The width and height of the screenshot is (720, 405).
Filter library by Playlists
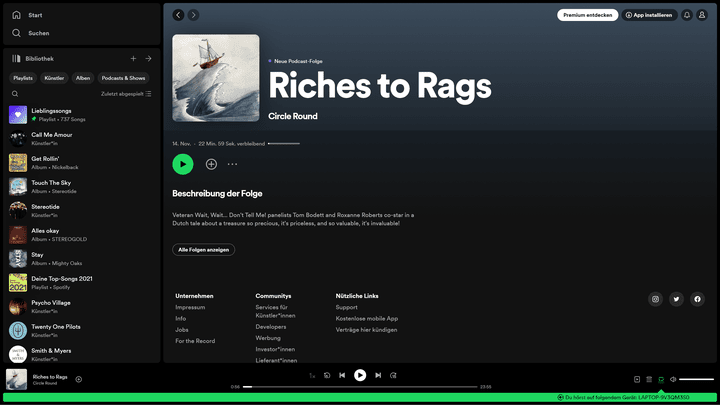[x=23, y=78]
